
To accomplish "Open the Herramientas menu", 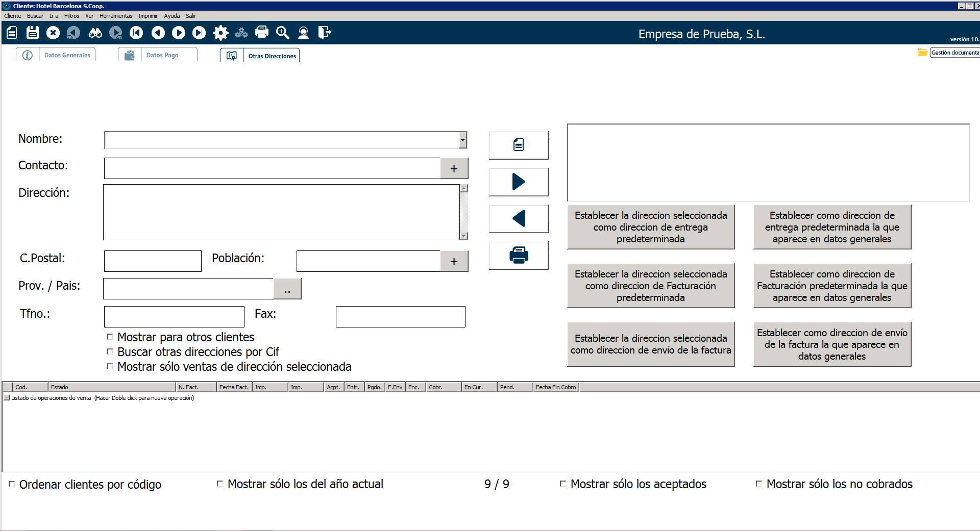I will (x=116, y=16).
